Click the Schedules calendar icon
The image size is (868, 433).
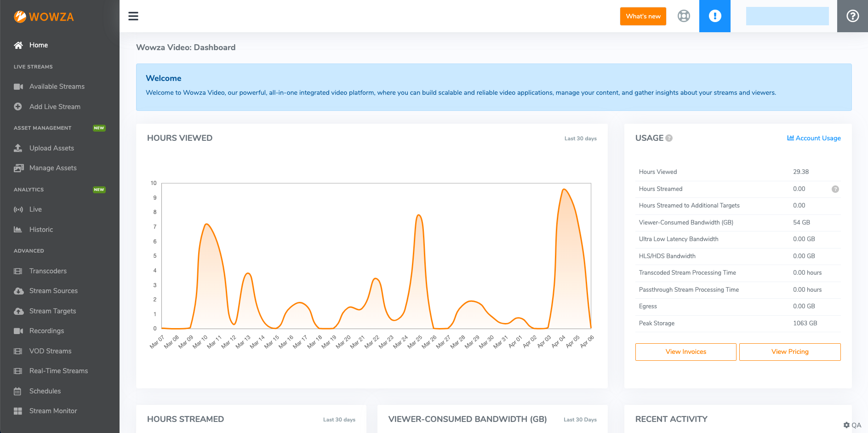[x=17, y=391]
